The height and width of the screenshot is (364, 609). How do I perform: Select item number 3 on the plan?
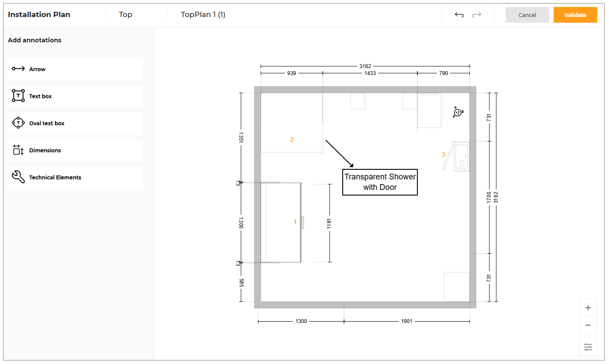point(444,155)
